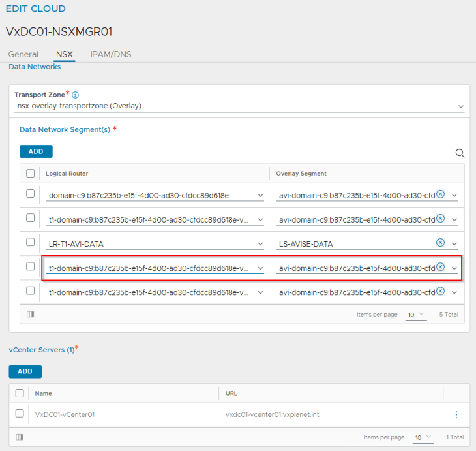This screenshot has width=476, height=451.
Task: Tick the VxDC01-vCenter01 row checkbox
Action: (20, 414)
